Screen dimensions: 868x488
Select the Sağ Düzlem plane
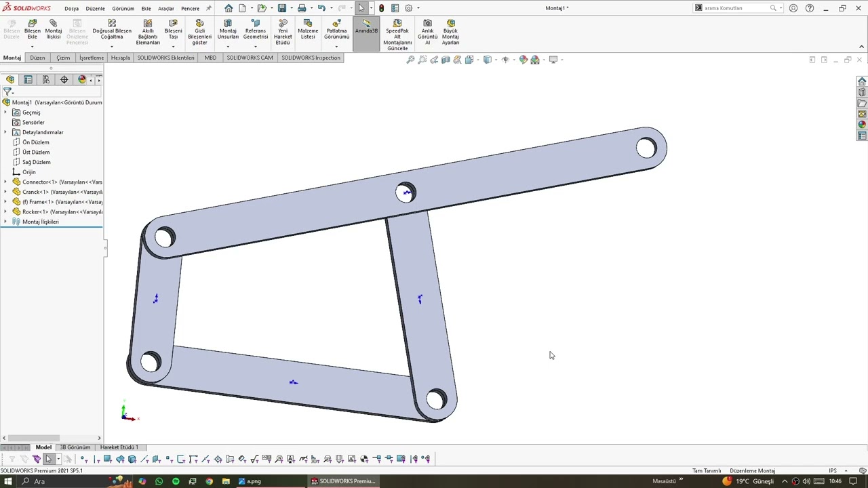pyautogui.click(x=36, y=162)
